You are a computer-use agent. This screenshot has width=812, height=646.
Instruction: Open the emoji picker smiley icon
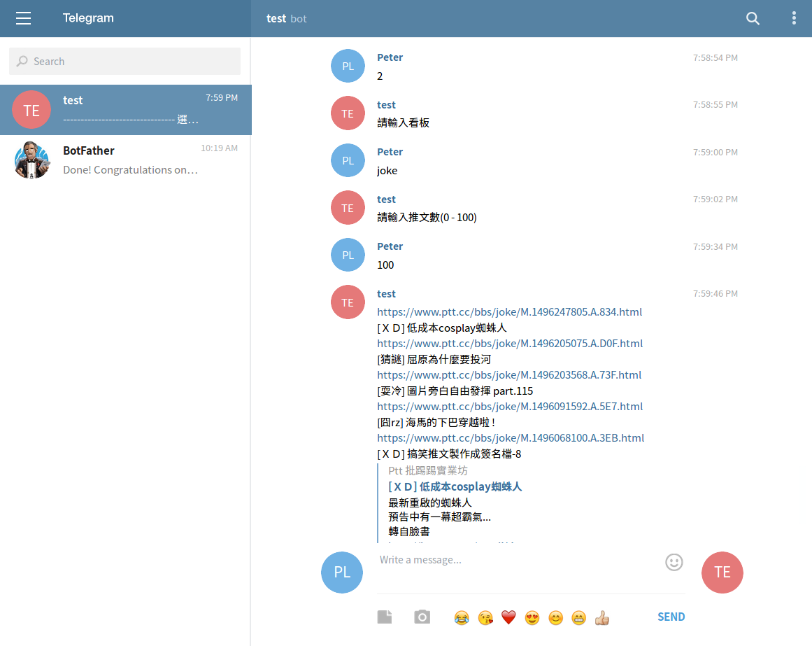click(x=674, y=562)
